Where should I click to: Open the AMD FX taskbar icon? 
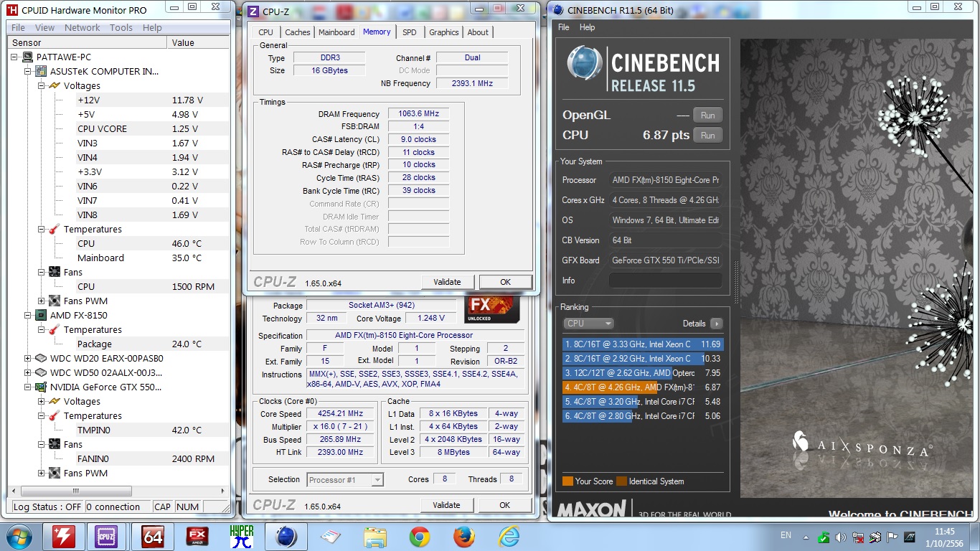[x=197, y=536]
